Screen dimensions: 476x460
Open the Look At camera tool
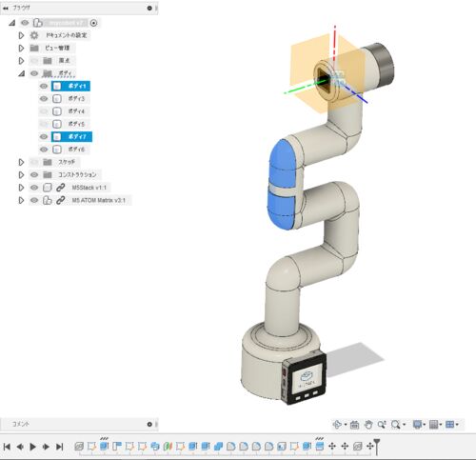(x=354, y=425)
